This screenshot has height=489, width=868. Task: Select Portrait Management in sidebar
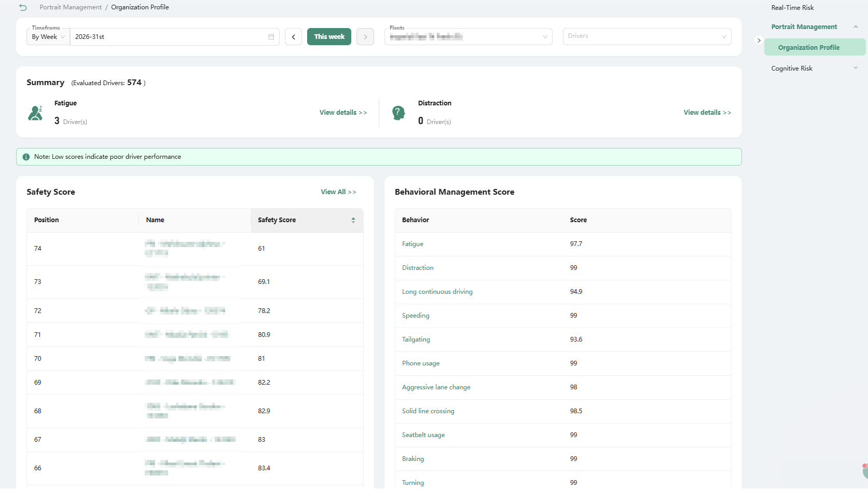click(804, 27)
